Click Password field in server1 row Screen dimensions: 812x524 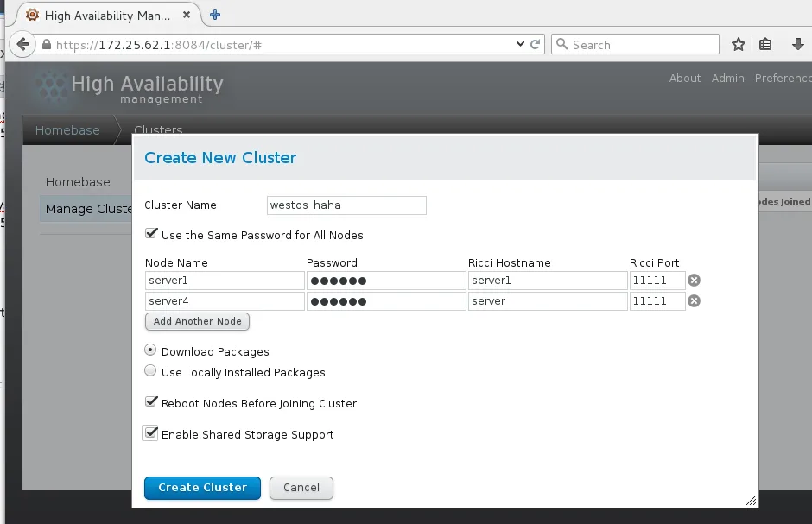(386, 281)
